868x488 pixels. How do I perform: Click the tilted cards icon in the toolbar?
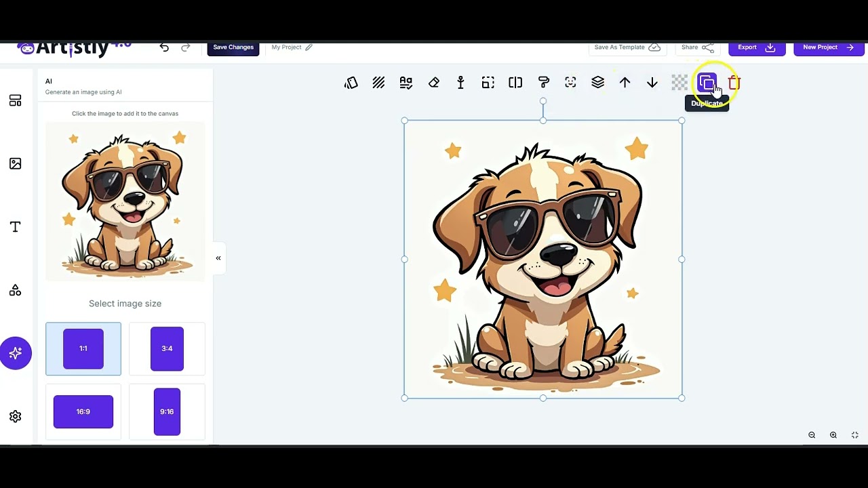351,83
